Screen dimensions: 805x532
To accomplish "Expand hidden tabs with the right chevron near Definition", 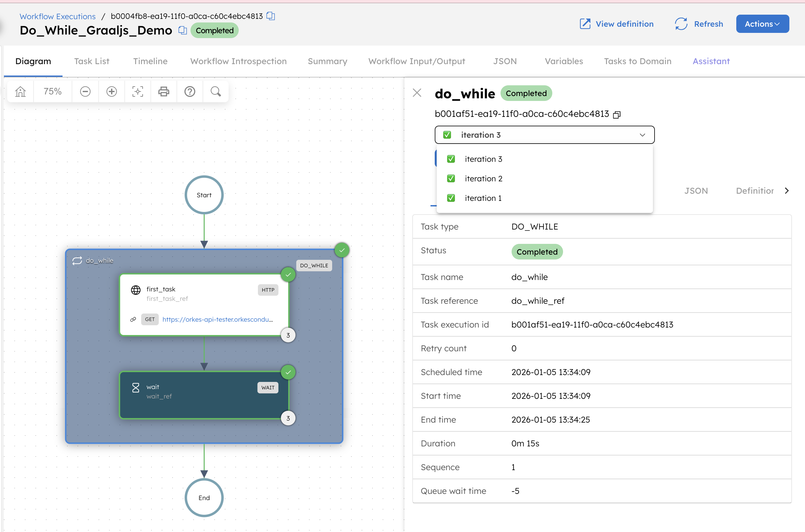I will pyautogui.click(x=787, y=191).
